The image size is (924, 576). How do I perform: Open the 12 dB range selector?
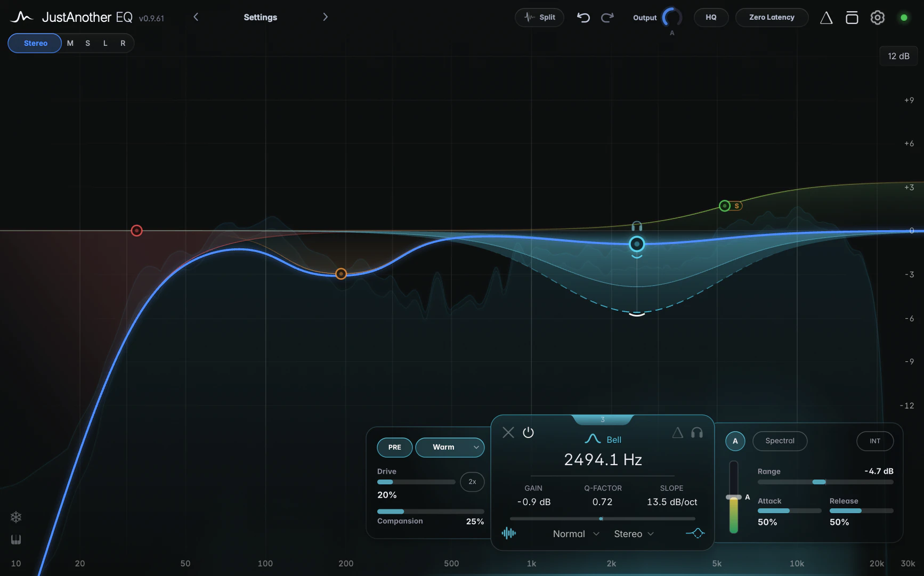click(x=898, y=56)
